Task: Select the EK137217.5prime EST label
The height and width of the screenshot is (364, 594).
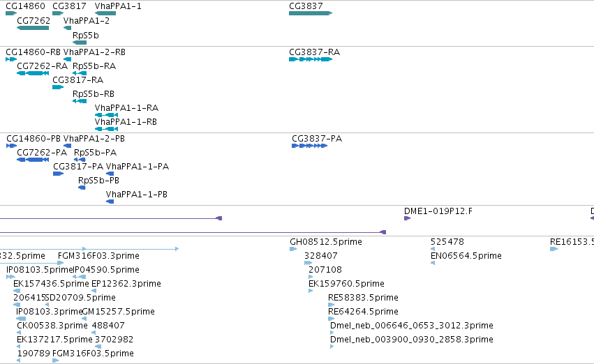Action: pos(54,340)
